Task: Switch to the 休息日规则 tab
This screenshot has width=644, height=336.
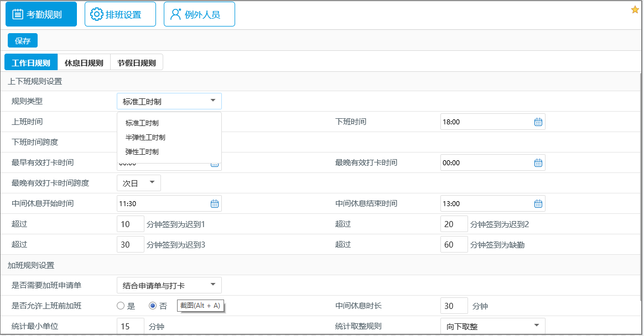Action: coord(84,63)
